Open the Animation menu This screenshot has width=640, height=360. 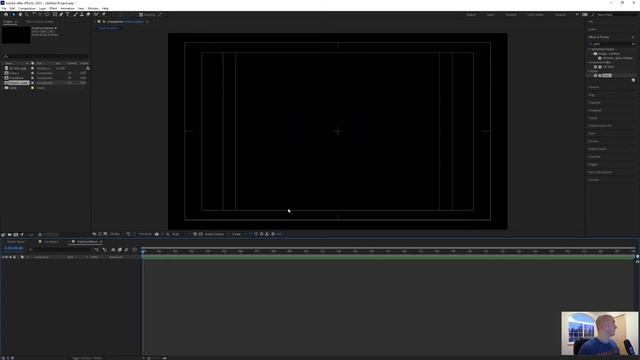tap(67, 8)
